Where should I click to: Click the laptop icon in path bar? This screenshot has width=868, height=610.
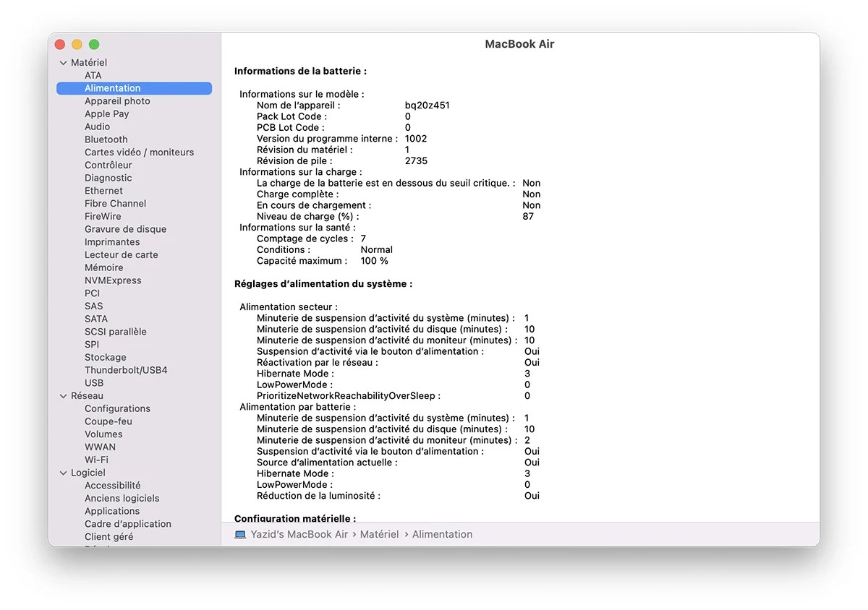point(240,534)
